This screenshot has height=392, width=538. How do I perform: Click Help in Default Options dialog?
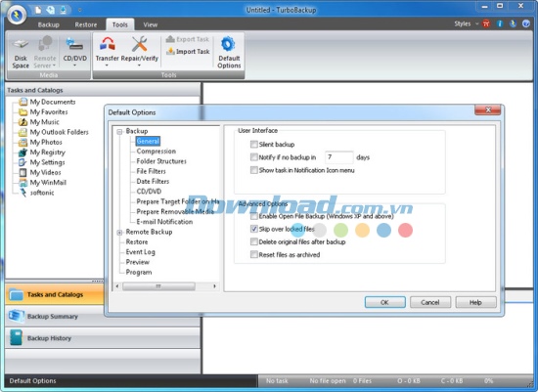point(475,302)
